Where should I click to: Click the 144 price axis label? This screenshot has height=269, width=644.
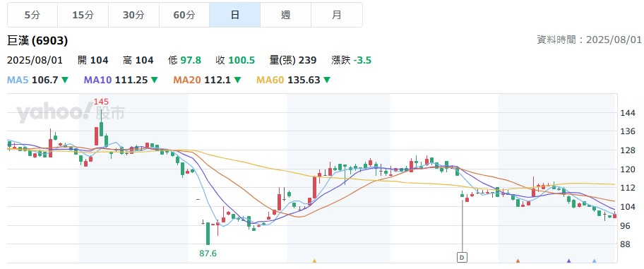627,112
